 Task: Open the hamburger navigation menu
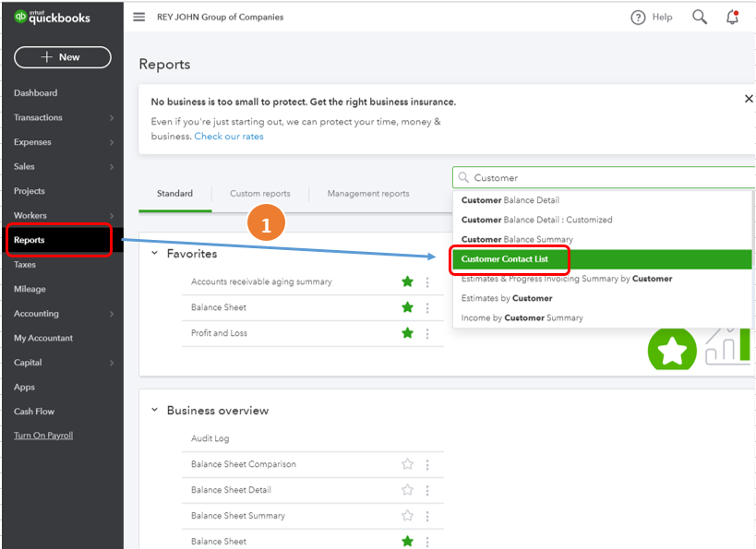tap(139, 17)
